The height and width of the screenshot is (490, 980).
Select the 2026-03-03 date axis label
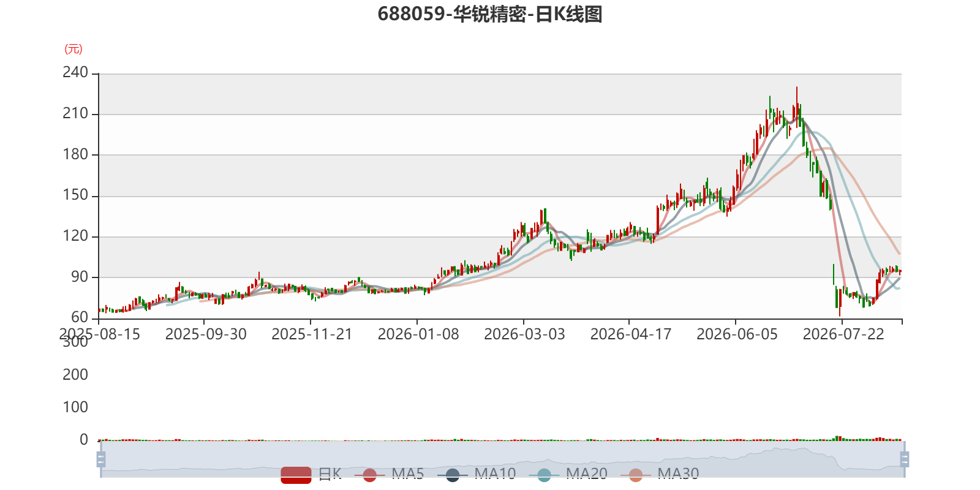(x=524, y=334)
